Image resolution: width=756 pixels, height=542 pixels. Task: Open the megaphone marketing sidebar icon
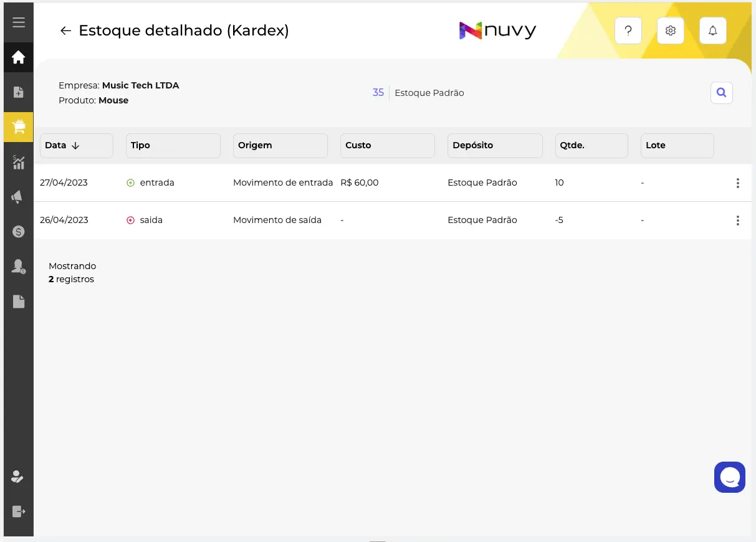click(17, 197)
